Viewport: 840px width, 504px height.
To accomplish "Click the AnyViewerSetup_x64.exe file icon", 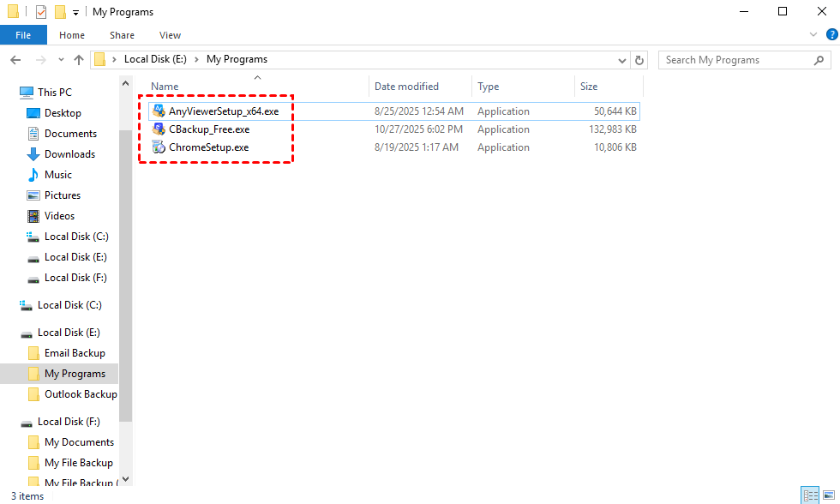I will [x=159, y=111].
